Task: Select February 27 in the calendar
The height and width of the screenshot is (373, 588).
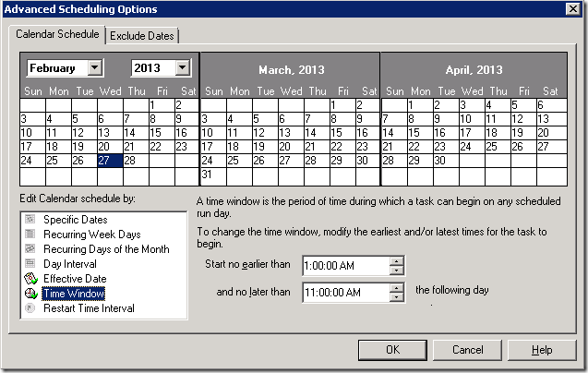Action: coord(110,161)
